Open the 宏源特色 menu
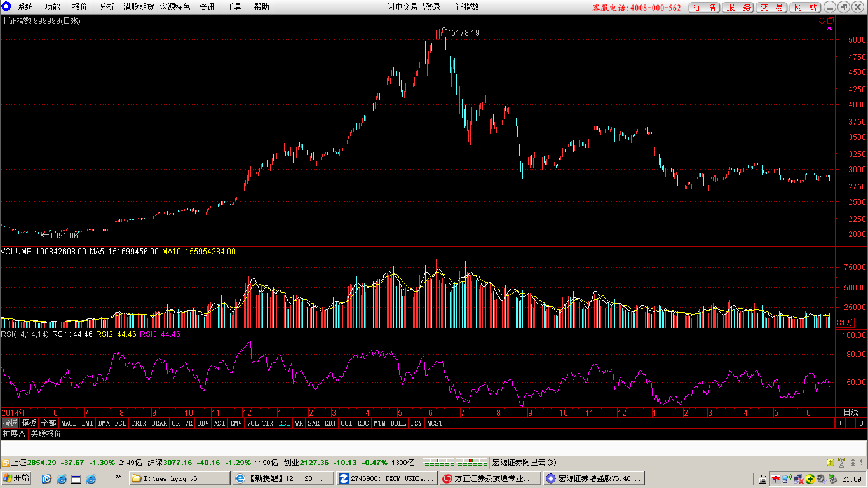This screenshot has width=868, height=488. [x=175, y=7]
